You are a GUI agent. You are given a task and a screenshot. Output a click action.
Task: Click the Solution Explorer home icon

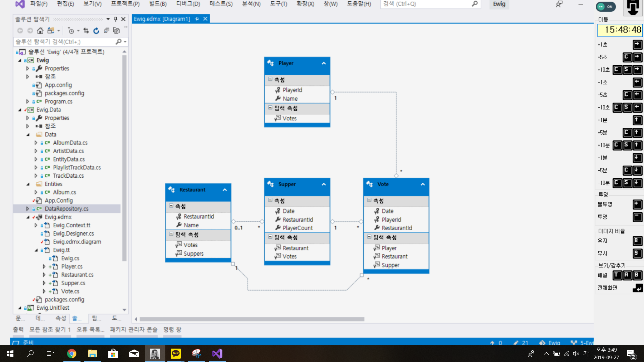click(x=40, y=31)
